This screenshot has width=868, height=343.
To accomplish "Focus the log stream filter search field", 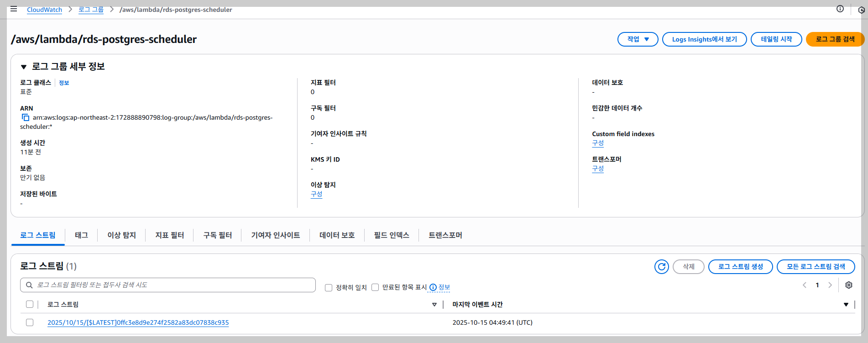I will click(168, 285).
